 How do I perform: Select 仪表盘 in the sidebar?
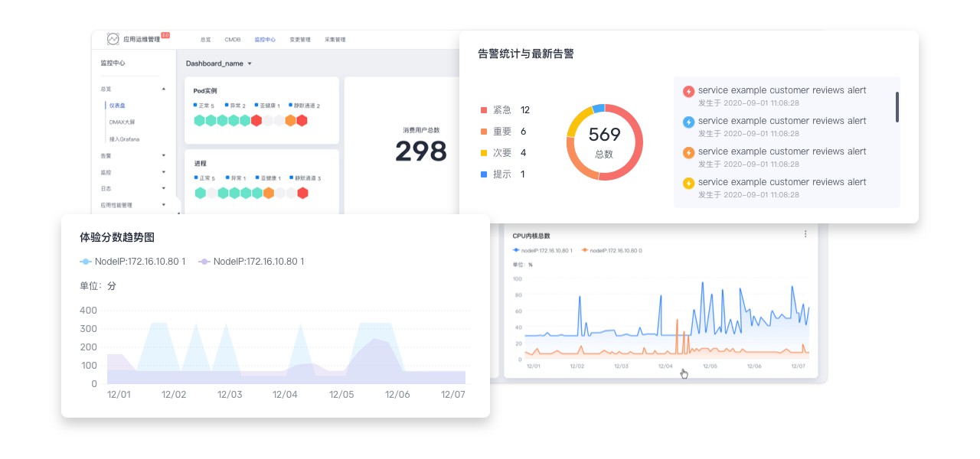116,106
